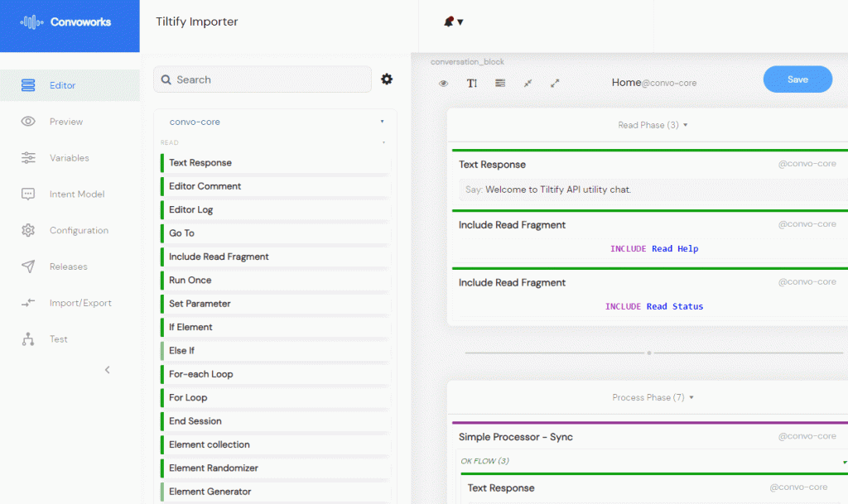Select Text Response in component list

276,162
